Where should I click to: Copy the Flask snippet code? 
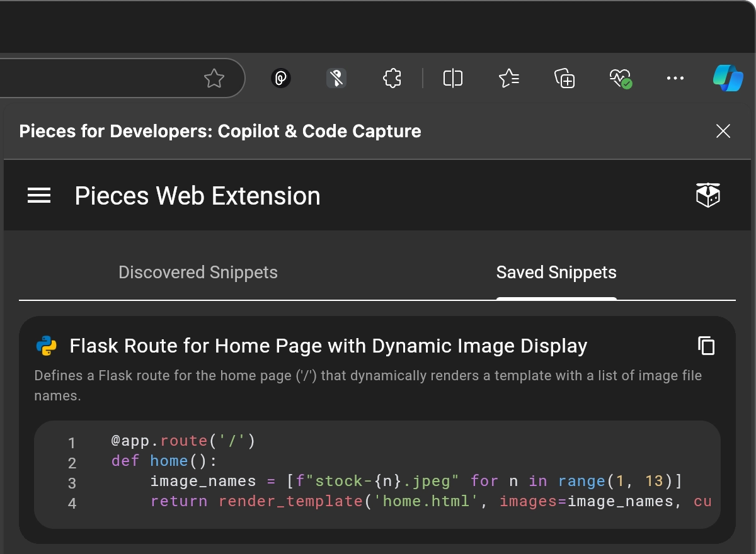707,346
